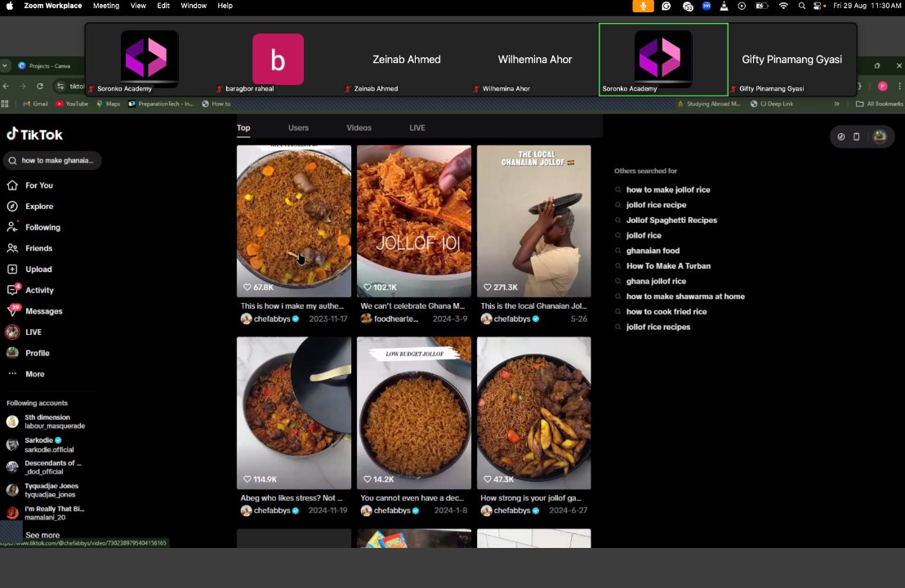
Task: Select 'how to make shawarma at home' suggestion
Action: point(685,296)
